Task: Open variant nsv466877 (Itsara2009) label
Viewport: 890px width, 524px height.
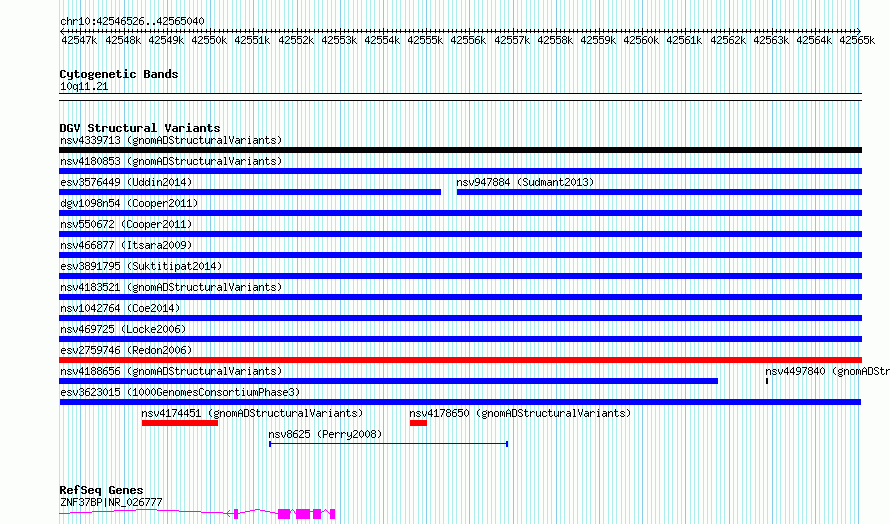Action: click(x=126, y=245)
